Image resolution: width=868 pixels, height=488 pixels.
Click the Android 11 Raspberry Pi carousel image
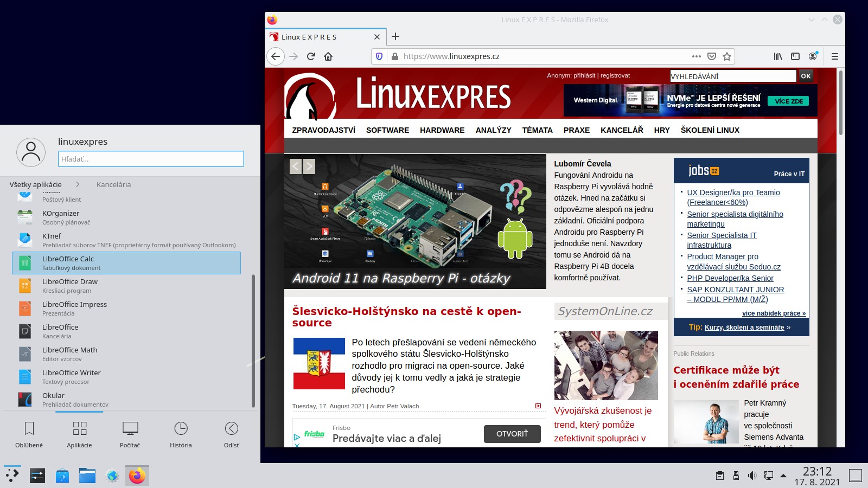pyautogui.click(x=415, y=221)
